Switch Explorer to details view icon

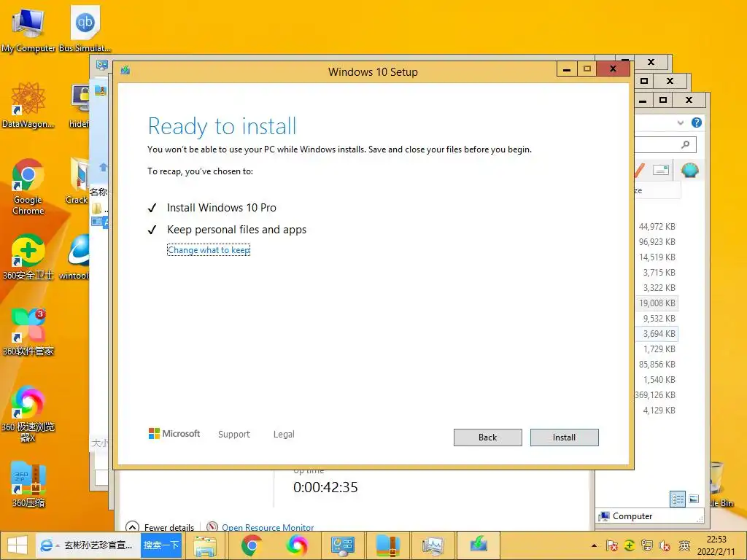pos(678,499)
